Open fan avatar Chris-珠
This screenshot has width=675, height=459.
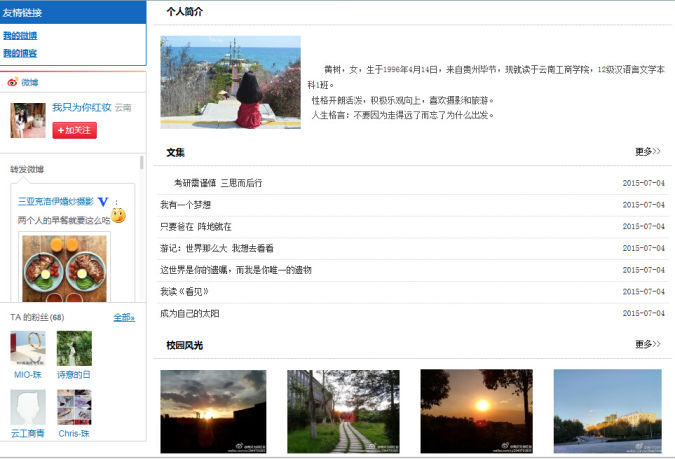(x=74, y=407)
